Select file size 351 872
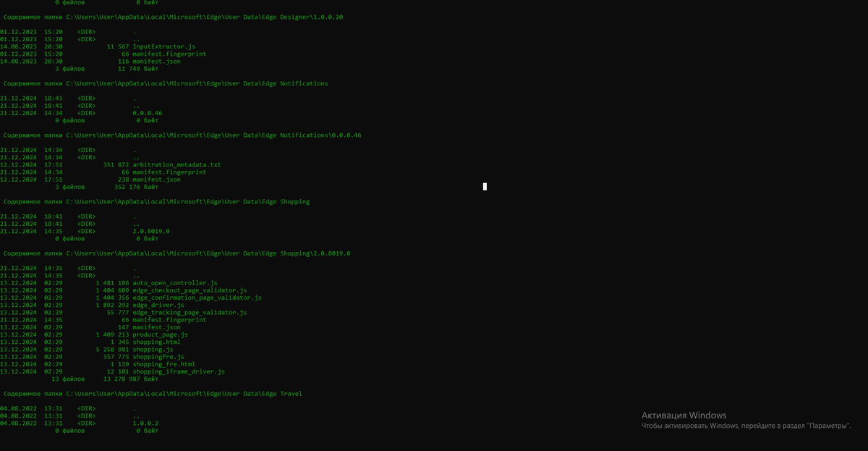868x451 pixels. (x=116, y=164)
